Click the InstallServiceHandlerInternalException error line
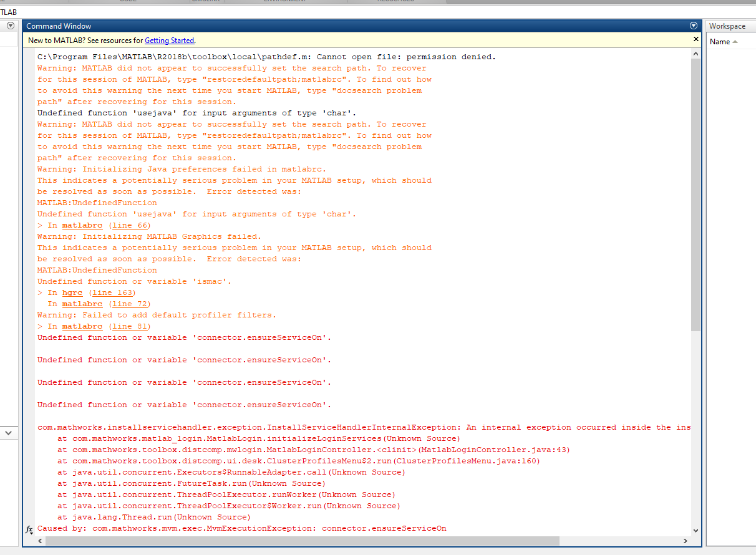The height and width of the screenshot is (555, 756). pyautogui.click(x=364, y=427)
